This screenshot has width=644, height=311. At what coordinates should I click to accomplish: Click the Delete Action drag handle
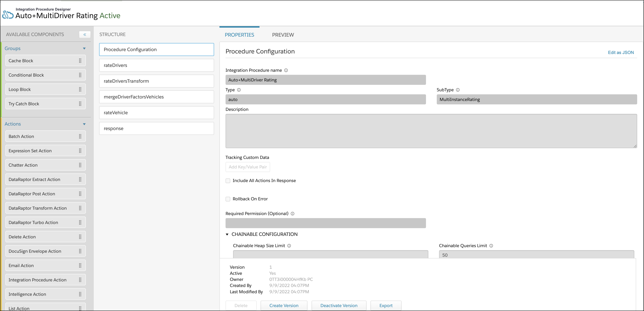tap(80, 237)
